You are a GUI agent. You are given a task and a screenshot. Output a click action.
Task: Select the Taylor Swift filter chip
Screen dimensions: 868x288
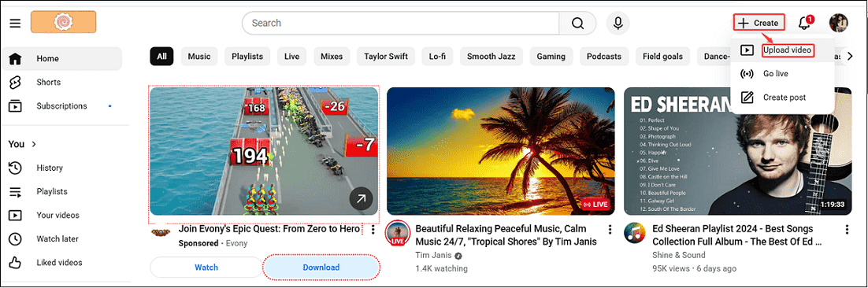386,57
